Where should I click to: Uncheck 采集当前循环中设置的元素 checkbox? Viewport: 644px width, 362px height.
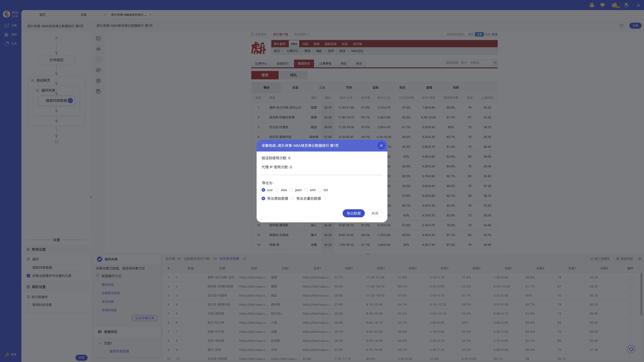tap(29, 276)
